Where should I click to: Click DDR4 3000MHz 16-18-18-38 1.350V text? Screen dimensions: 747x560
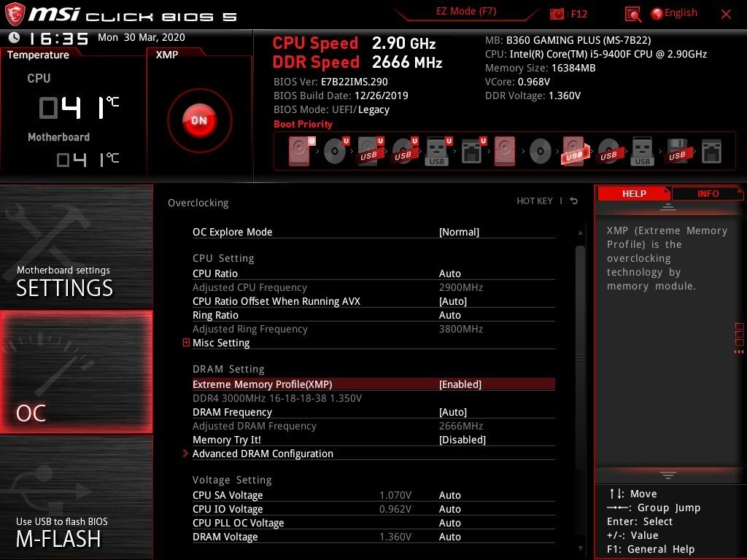[276, 398]
